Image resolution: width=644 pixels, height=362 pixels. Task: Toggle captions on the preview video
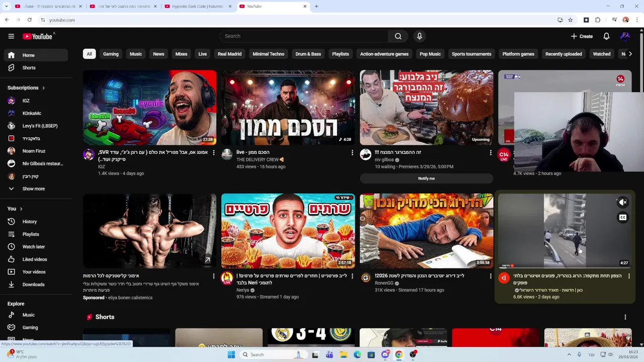point(623,217)
